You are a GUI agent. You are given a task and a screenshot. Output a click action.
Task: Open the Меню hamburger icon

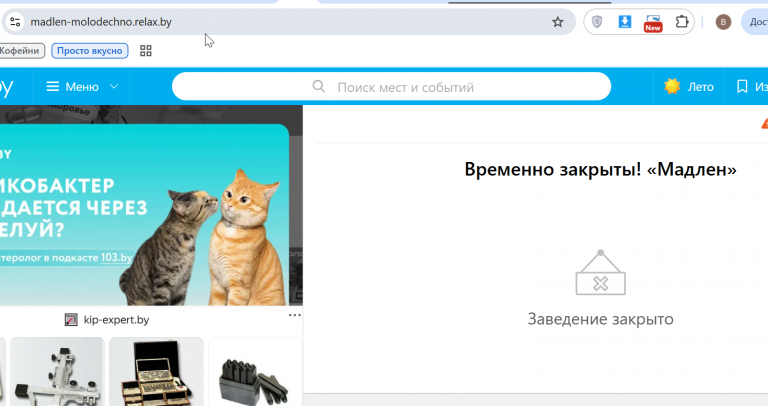coord(52,87)
